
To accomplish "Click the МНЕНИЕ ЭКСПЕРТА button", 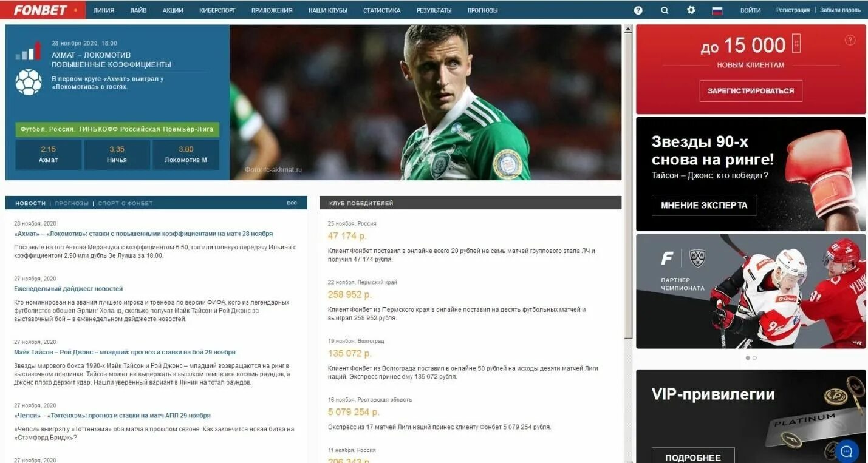I will coord(705,205).
